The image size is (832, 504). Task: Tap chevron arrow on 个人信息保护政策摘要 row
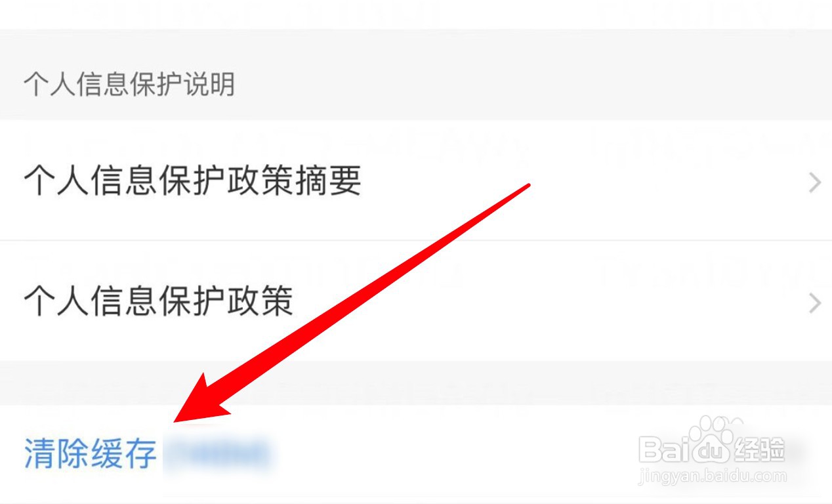pyautogui.click(x=814, y=182)
